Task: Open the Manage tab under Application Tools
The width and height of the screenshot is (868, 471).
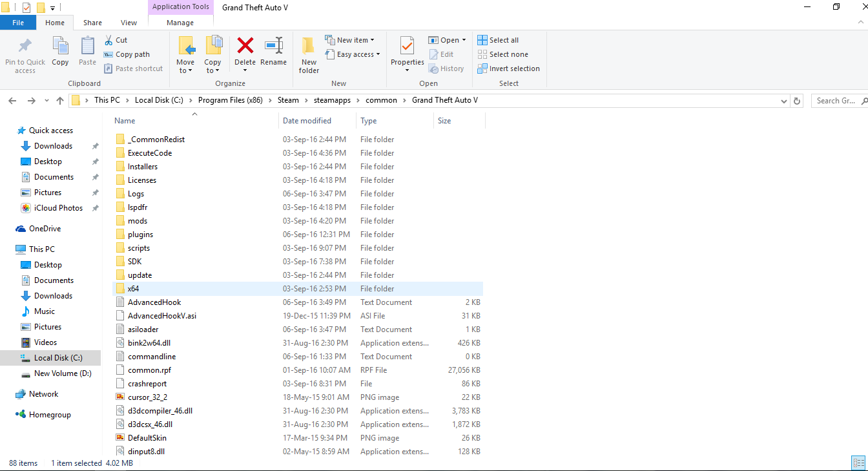Action: click(x=180, y=23)
